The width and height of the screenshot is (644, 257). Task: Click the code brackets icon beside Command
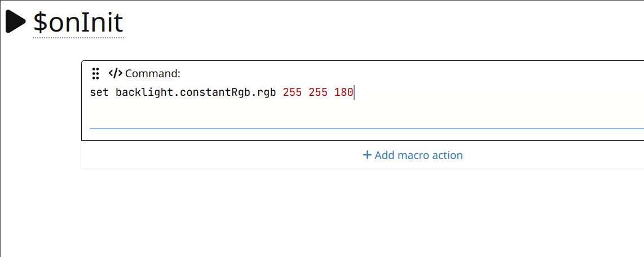[x=115, y=73]
